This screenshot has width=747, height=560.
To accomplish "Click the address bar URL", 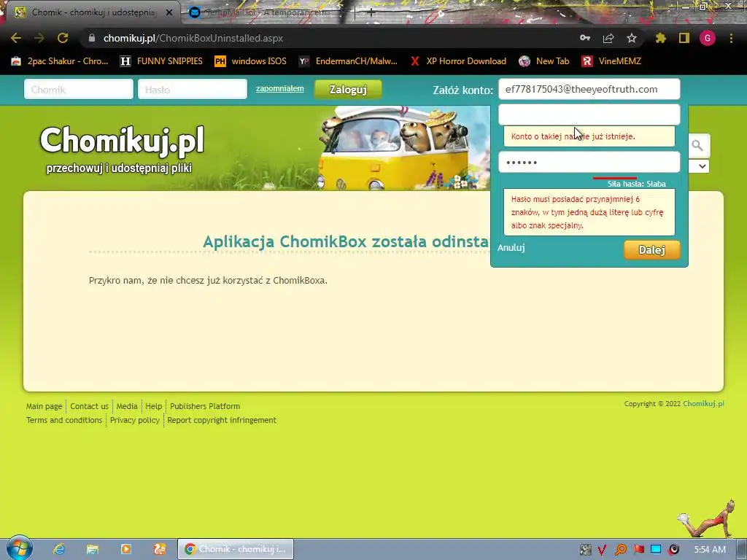I will pyautogui.click(x=193, y=38).
